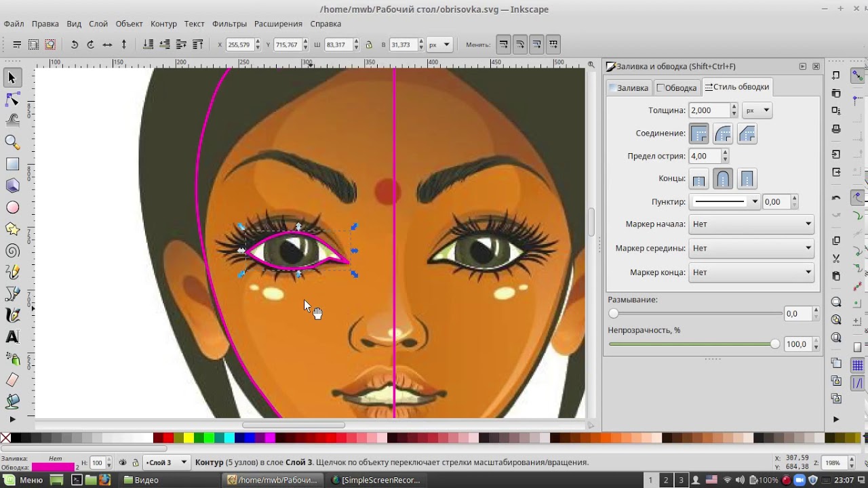
Task: Switch to the Стиль обводки tab
Action: [x=736, y=87]
